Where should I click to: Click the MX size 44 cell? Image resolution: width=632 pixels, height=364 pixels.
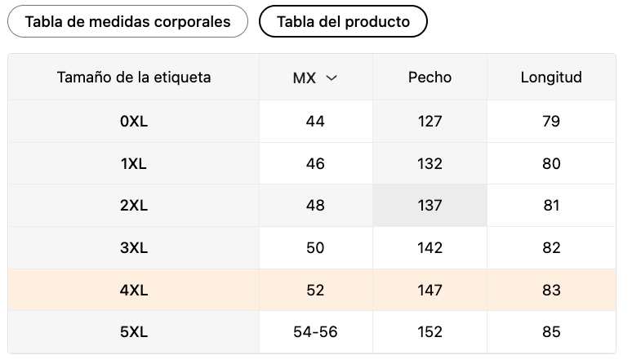[x=316, y=122]
